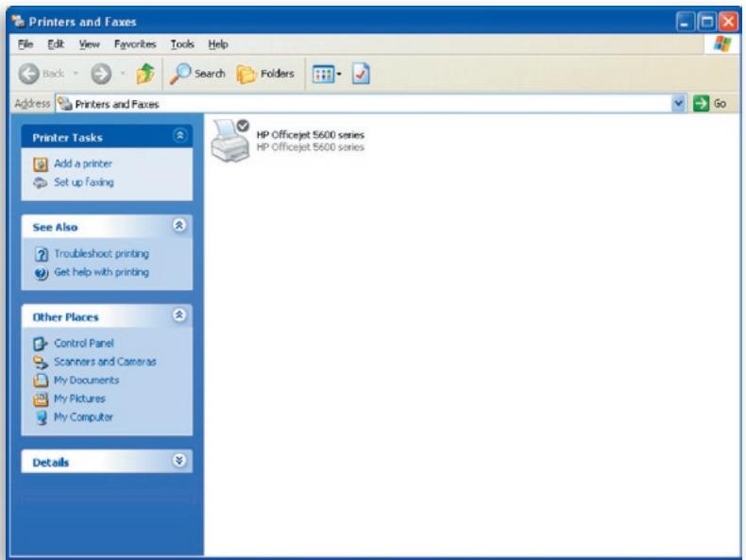Click the My Documents icon

[x=41, y=381]
